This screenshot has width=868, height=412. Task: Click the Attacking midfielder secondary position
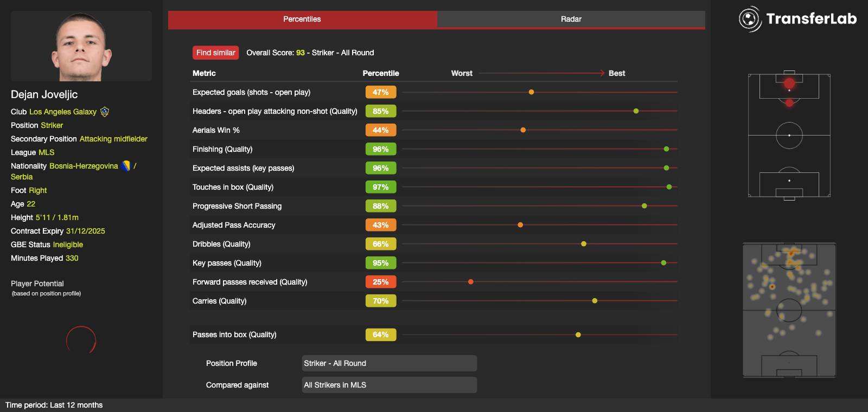(113, 139)
